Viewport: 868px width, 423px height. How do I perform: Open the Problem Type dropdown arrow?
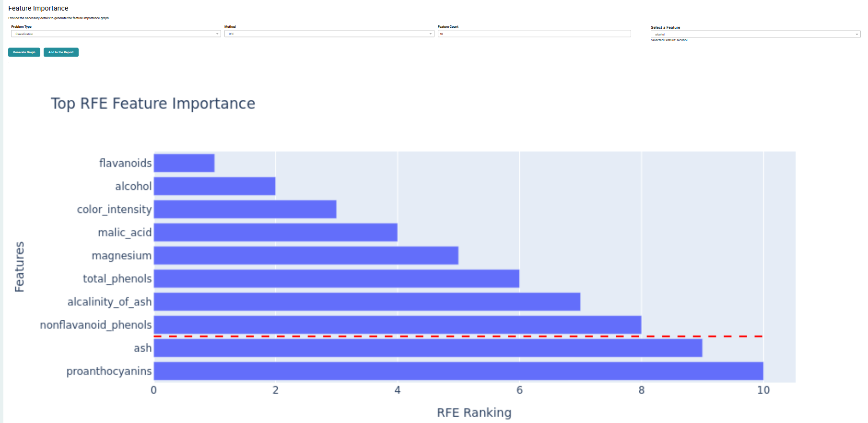pos(217,34)
